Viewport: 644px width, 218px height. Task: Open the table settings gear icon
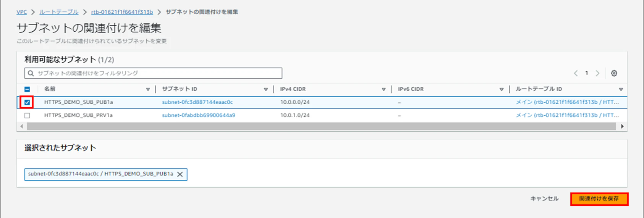(x=614, y=73)
